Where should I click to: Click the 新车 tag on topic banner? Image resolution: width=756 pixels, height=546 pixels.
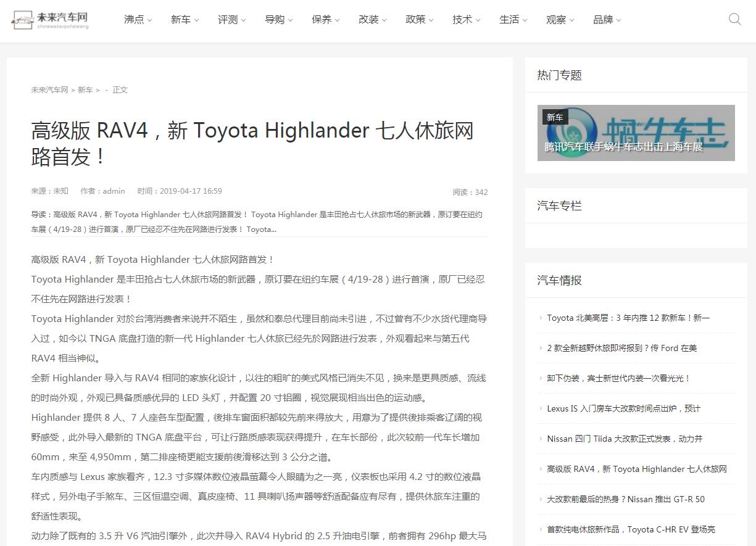[x=555, y=117]
